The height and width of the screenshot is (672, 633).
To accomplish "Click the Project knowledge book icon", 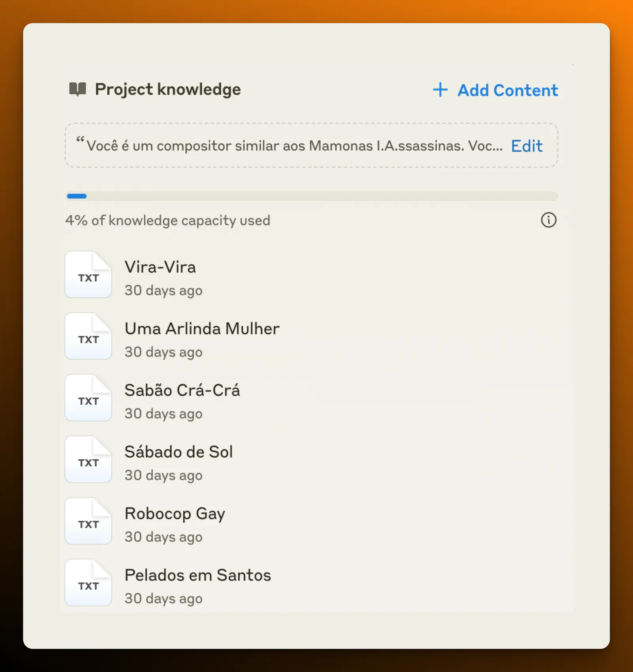I will tap(78, 89).
